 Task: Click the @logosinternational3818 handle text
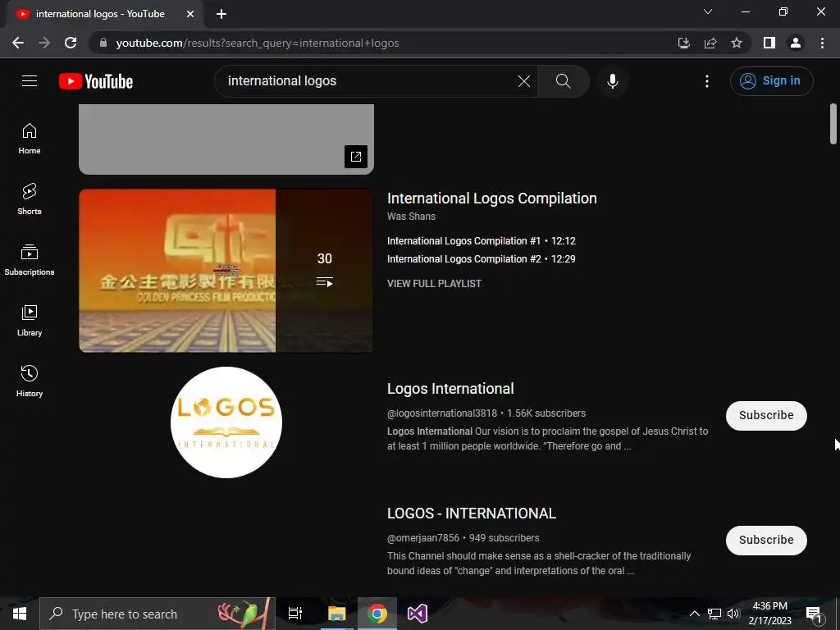442,413
